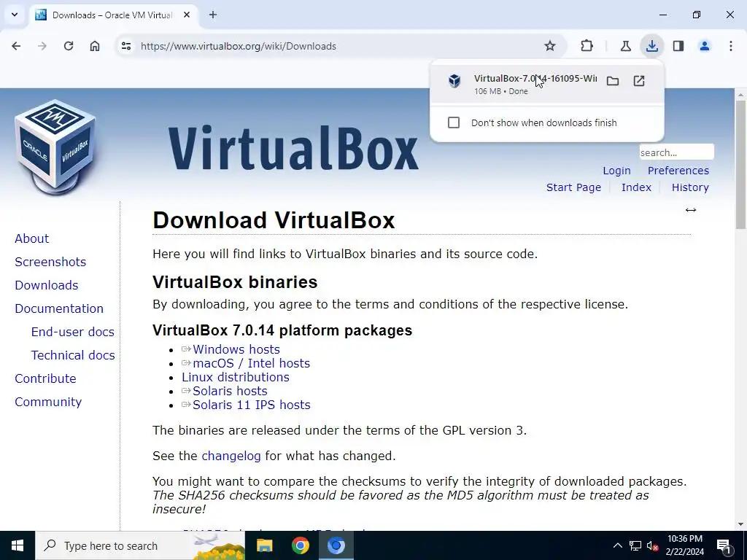
Task: Open Contribute in the sidebar
Action: (46, 378)
